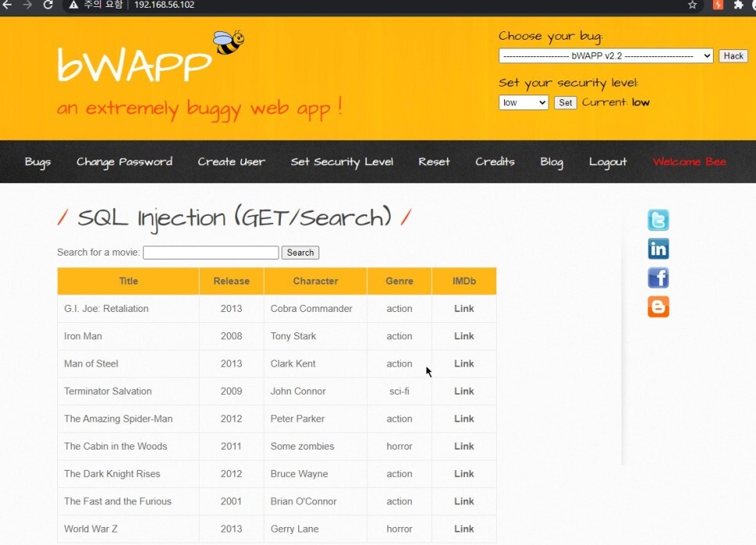Open the Set Security Level menu item

tap(342, 162)
